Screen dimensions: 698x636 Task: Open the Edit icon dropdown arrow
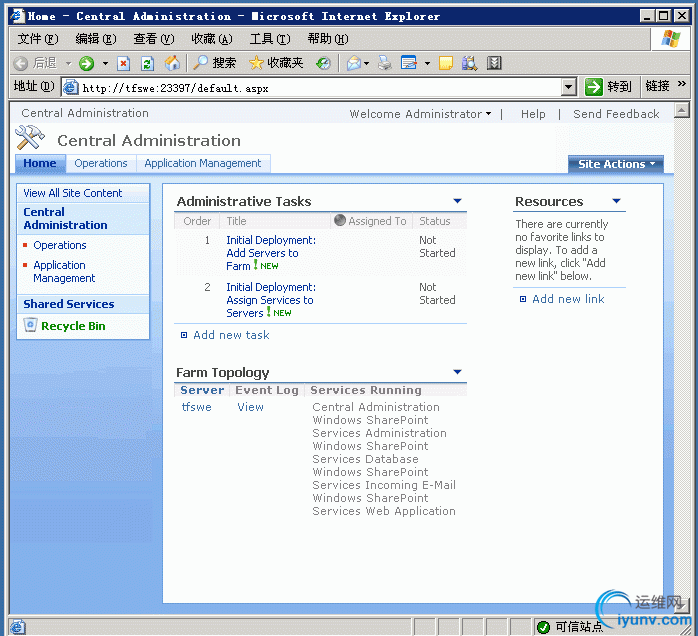pos(427,63)
